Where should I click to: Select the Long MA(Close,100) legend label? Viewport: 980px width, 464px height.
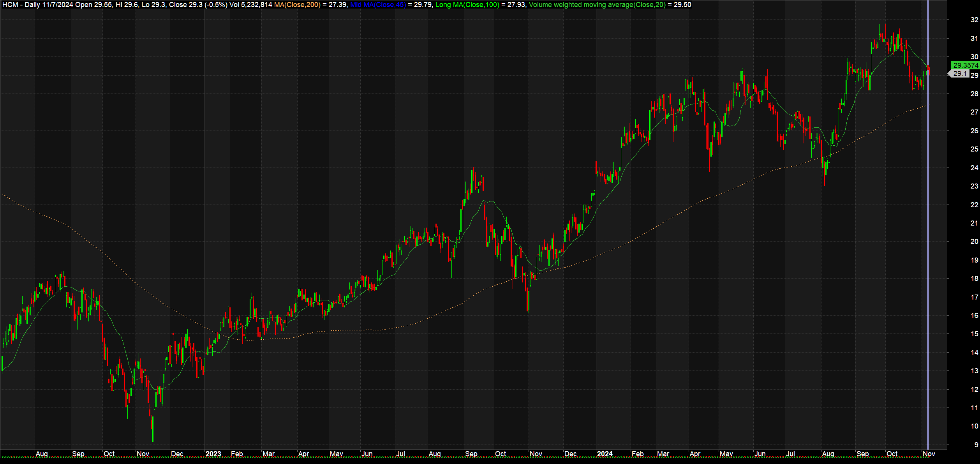click(467, 5)
